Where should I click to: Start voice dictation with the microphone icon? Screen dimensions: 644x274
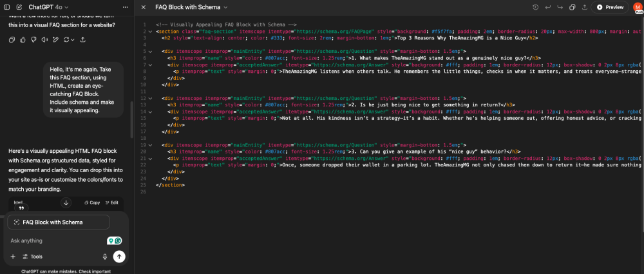pyautogui.click(x=105, y=257)
